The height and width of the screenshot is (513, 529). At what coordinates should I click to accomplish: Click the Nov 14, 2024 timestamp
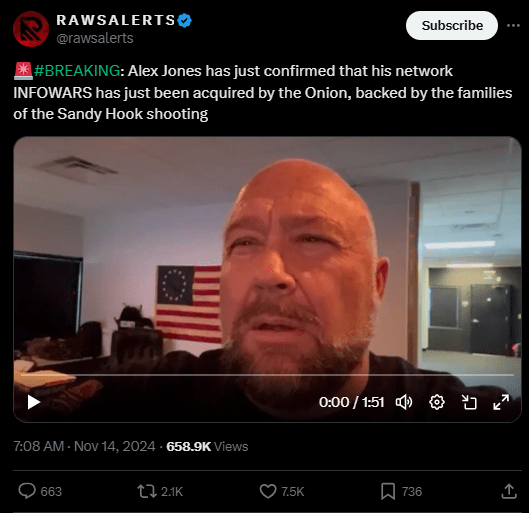(84, 446)
